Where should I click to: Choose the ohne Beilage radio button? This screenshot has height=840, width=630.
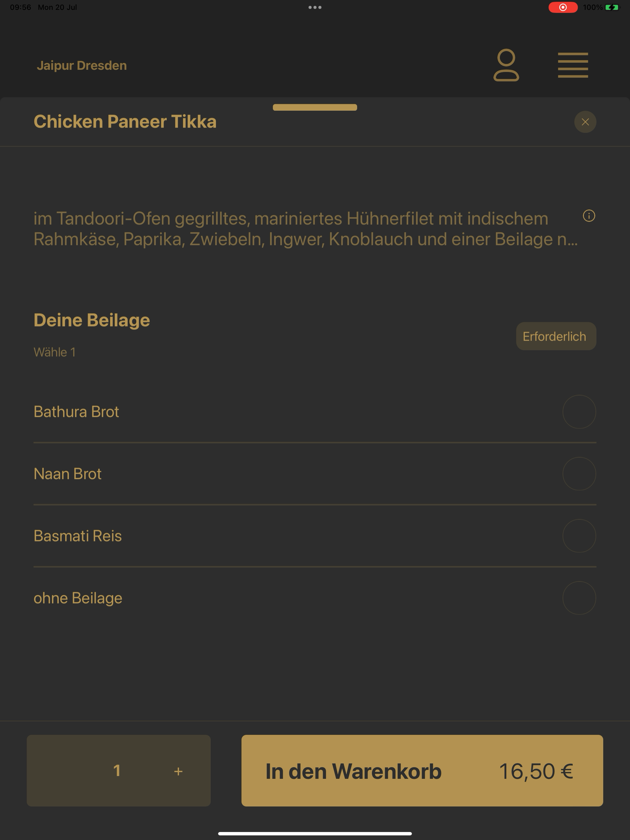coord(579,598)
